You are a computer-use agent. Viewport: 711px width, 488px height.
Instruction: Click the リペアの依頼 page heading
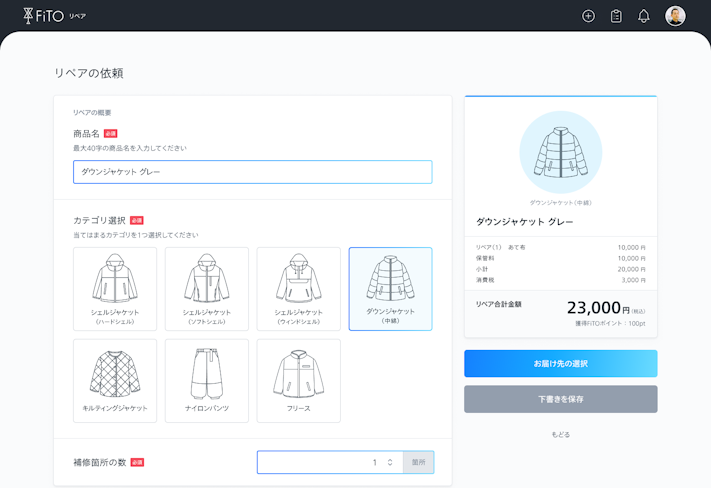point(89,73)
